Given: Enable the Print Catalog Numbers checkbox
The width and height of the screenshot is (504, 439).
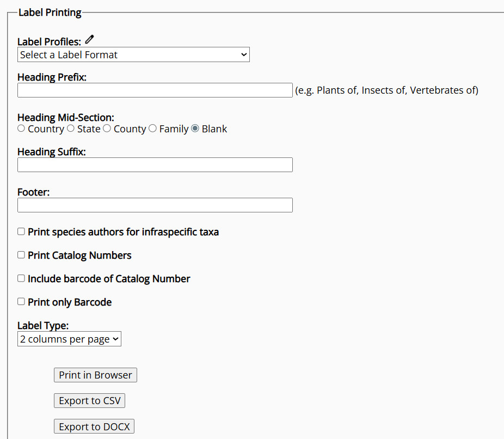Looking at the screenshot, I should pyautogui.click(x=21, y=254).
